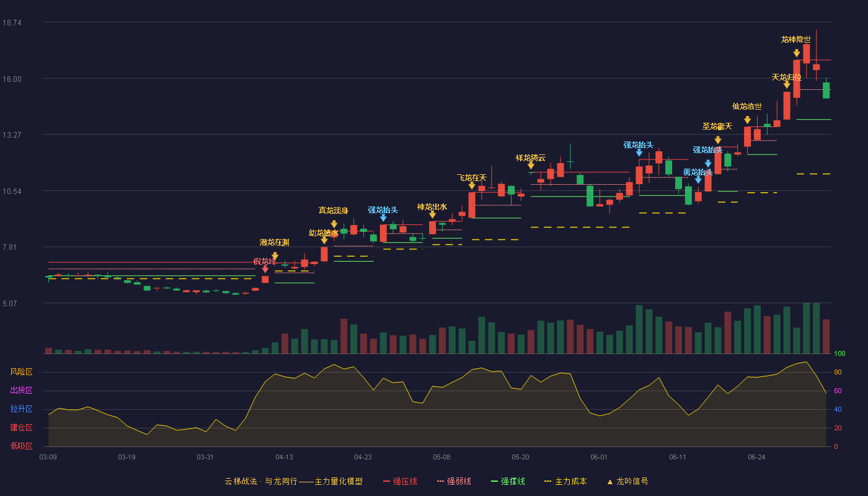The height and width of the screenshot is (496, 868).
Task: Toggle the 强弱线 legend series
Action: point(454,481)
